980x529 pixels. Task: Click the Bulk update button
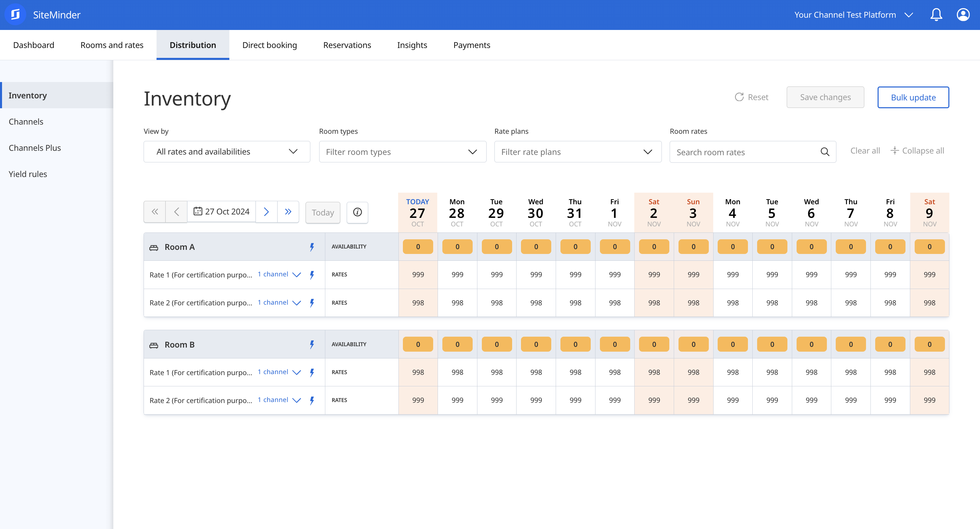click(913, 97)
